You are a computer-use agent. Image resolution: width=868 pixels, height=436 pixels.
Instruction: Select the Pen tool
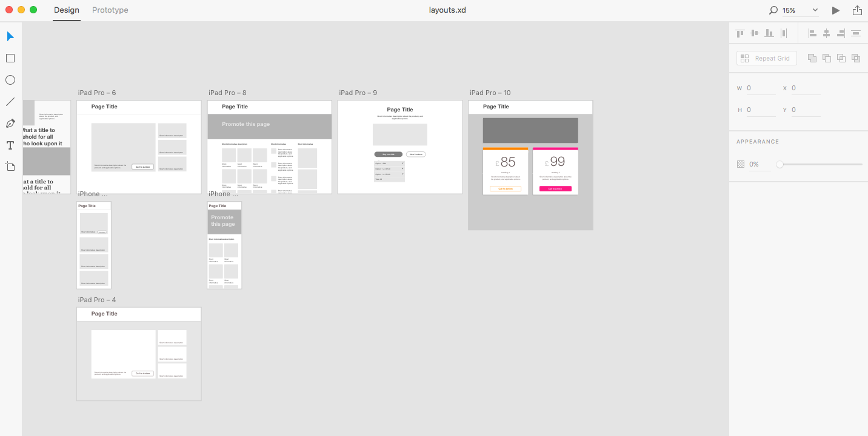(10, 124)
